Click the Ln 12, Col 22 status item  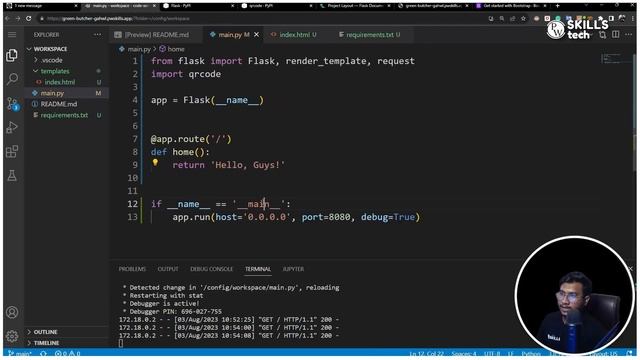426,353
